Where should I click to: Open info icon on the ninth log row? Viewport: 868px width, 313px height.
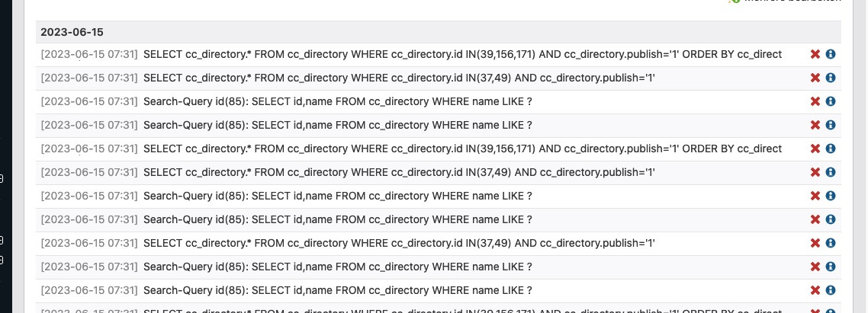(x=831, y=243)
